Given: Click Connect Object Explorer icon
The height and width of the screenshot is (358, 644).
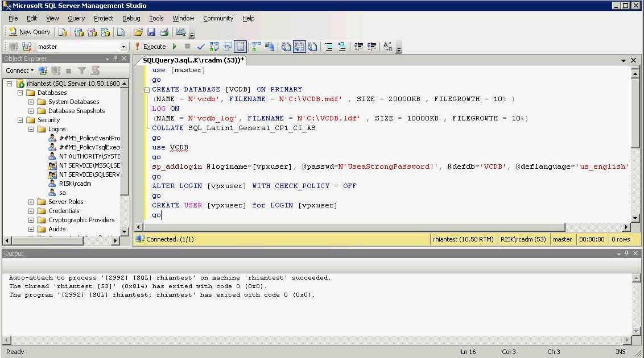Looking at the screenshot, I should [x=43, y=70].
